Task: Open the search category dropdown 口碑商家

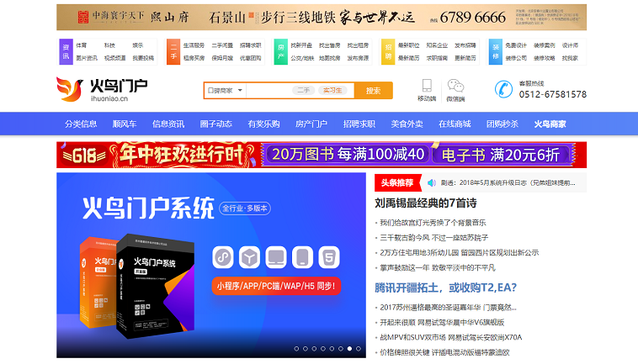Action: coord(225,90)
